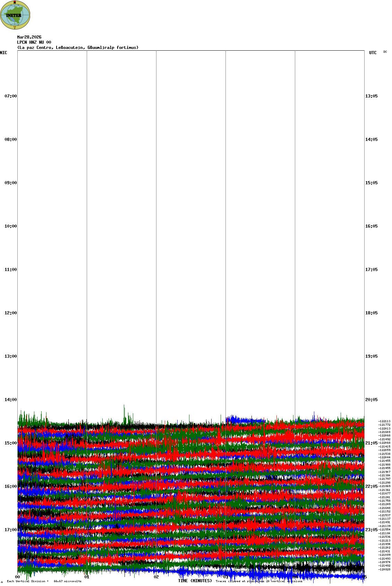
Task: Click the NIC timezone header
Action: (x=3, y=53)
